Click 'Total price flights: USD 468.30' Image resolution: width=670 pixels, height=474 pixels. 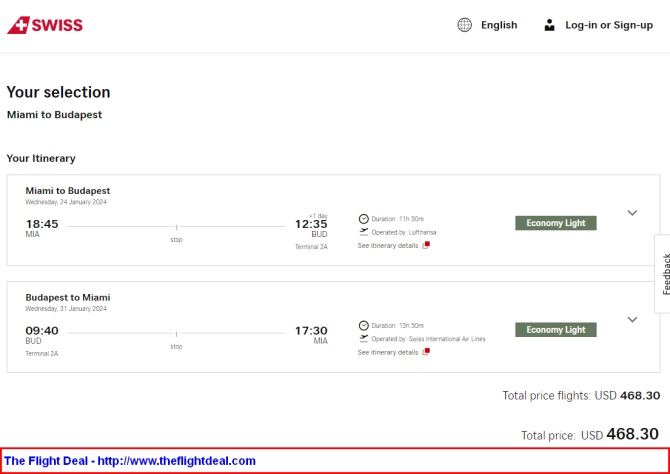point(581,396)
